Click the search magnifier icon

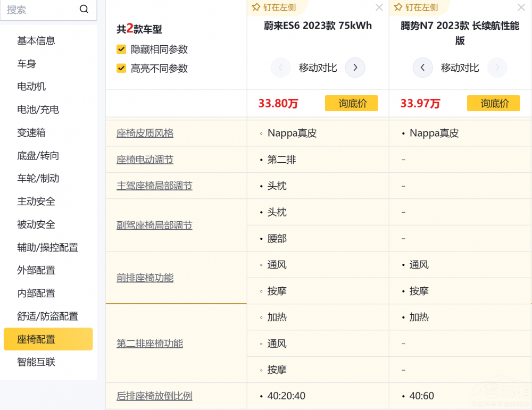(84, 10)
